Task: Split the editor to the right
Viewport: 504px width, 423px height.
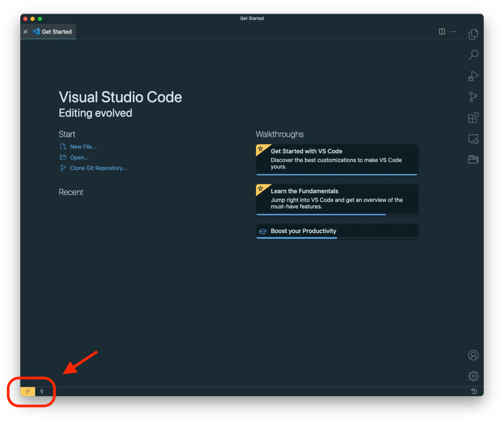Action: click(x=442, y=32)
